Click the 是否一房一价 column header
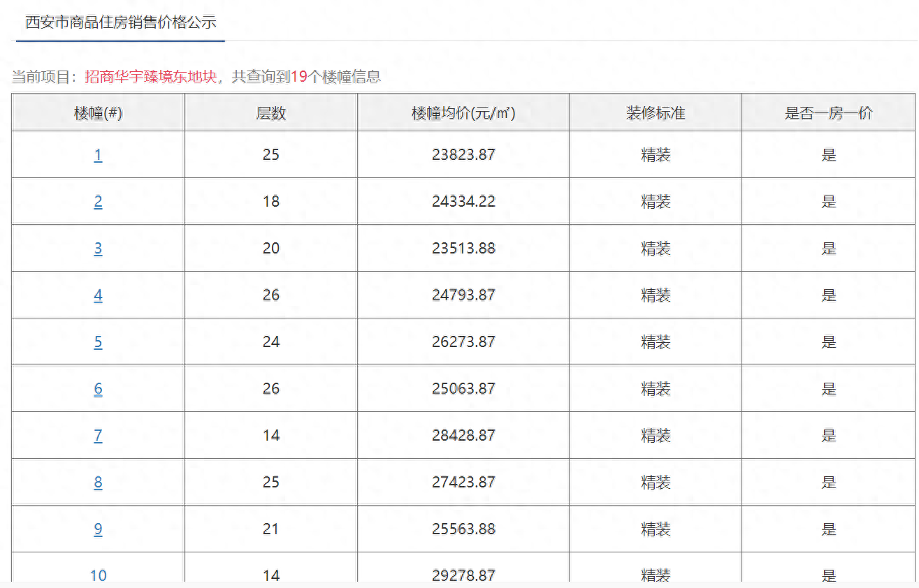Screen dimensions: 919x588 pyautogui.click(x=829, y=113)
